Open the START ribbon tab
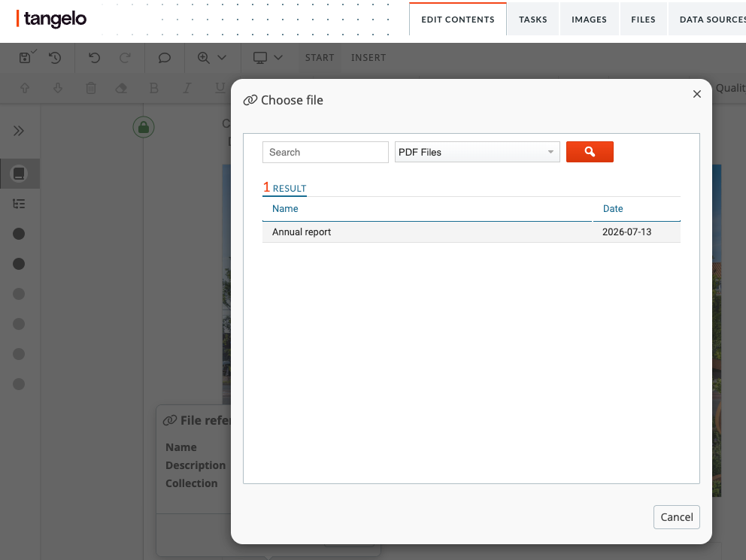This screenshot has height=560, width=746. (x=320, y=58)
